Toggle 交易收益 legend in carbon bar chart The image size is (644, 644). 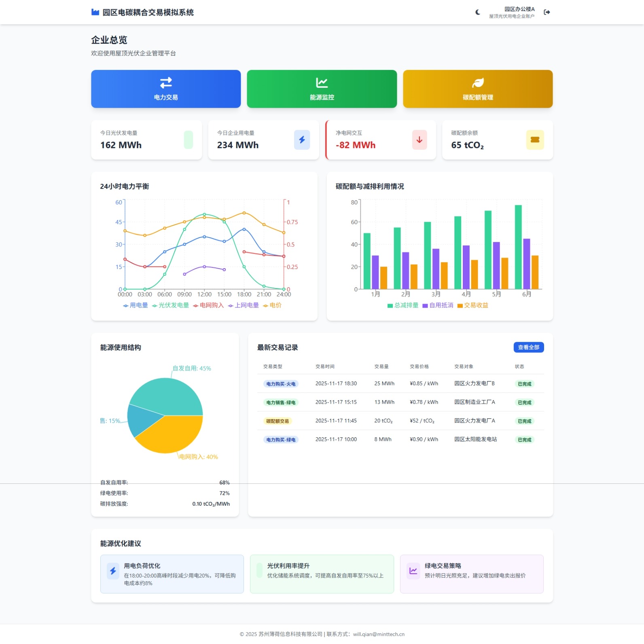click(x=472, y=305)
